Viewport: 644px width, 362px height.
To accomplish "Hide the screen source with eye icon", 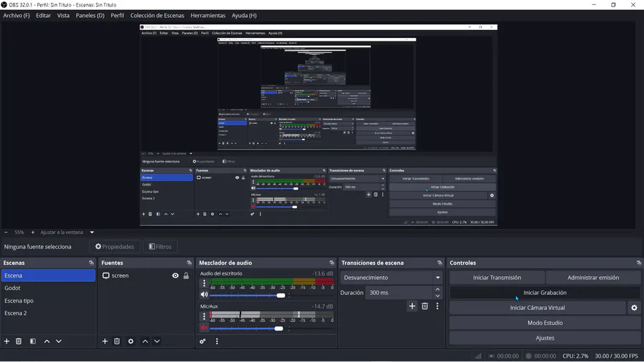I will [x=175, y=275].
